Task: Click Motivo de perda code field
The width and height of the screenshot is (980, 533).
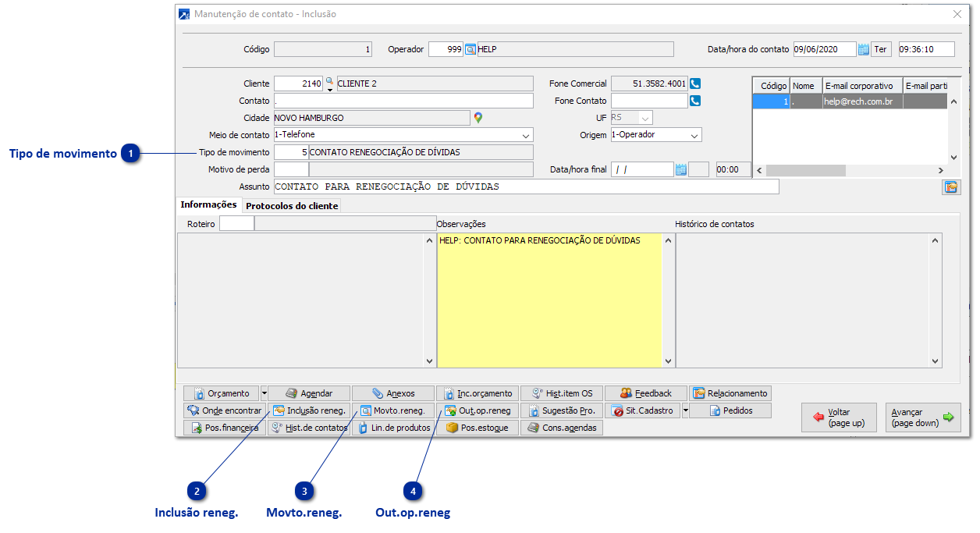Action: click(x=292, y=169)
